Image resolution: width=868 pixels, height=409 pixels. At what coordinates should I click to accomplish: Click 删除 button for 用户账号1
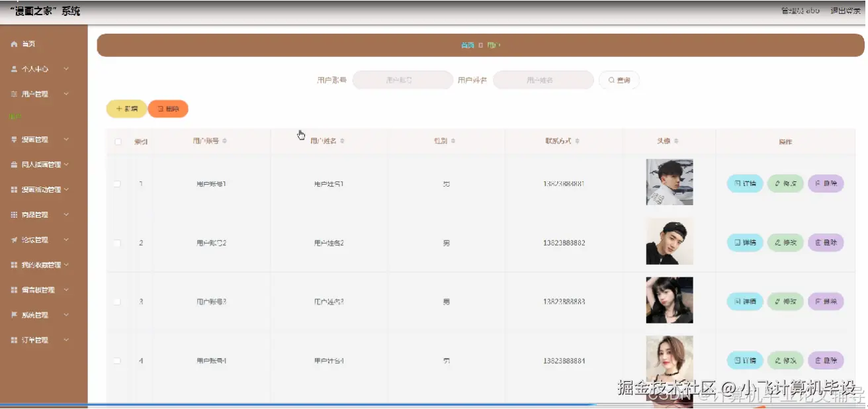point(826,183)
